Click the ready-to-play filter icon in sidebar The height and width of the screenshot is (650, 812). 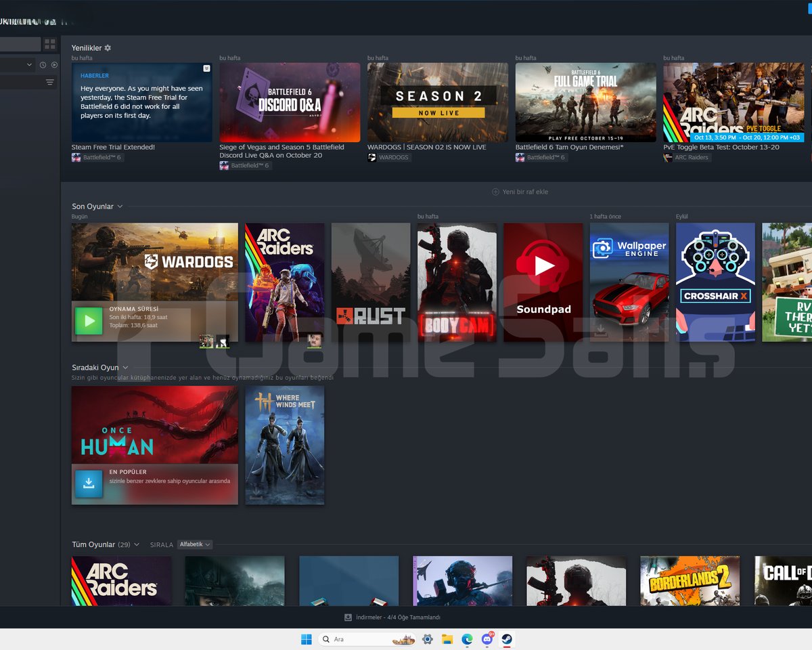(x=54, y=65)
